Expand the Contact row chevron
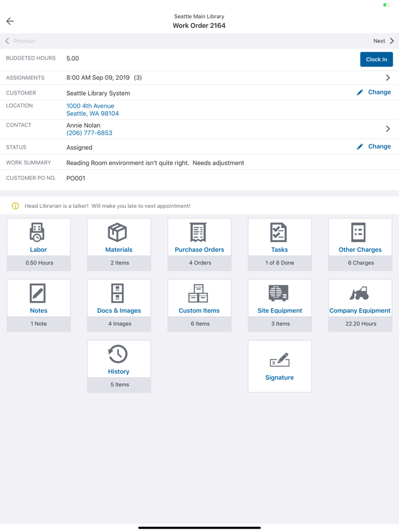This screenshot has width=399, height=532. pyautogui.click(x=388, y=129)
